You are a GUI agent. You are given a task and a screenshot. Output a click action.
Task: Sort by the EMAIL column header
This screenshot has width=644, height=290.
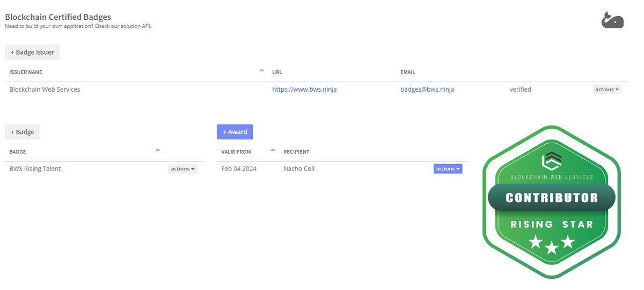pyautogui.click(x=407, y=72)
